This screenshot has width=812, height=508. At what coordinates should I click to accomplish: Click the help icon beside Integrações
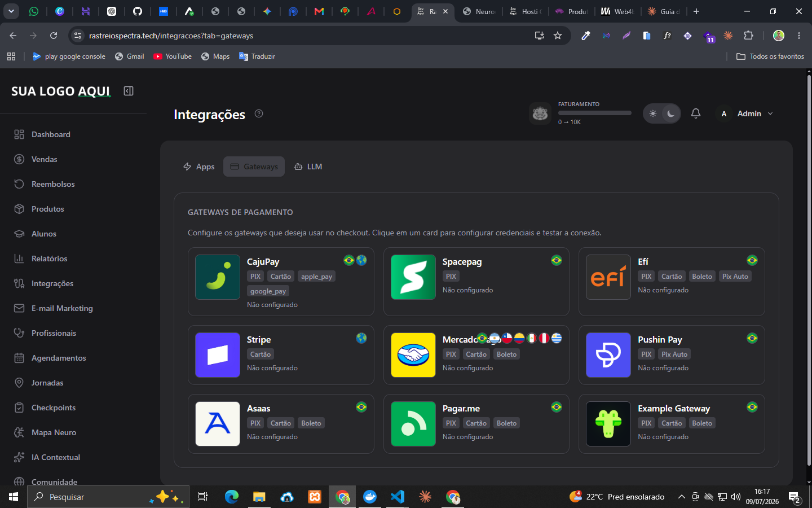coord(259,113)
